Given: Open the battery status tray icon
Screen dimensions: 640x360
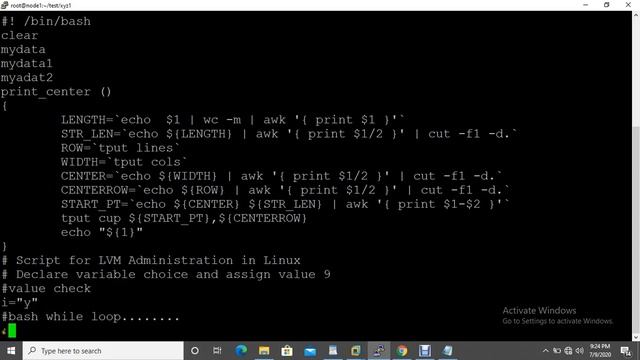Looking at the screenshot, I should tap(557, 351).
